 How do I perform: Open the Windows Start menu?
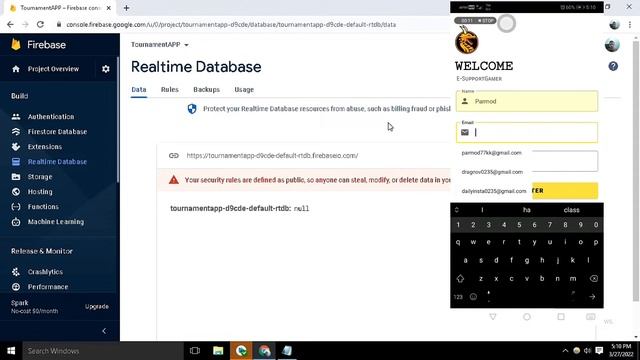click(x=11, y=351)
